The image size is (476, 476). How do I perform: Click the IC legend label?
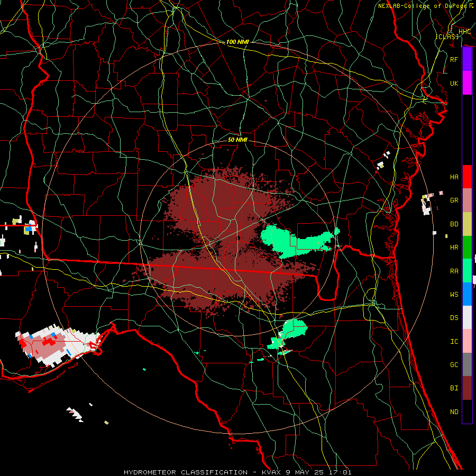[x=454, y=342]
